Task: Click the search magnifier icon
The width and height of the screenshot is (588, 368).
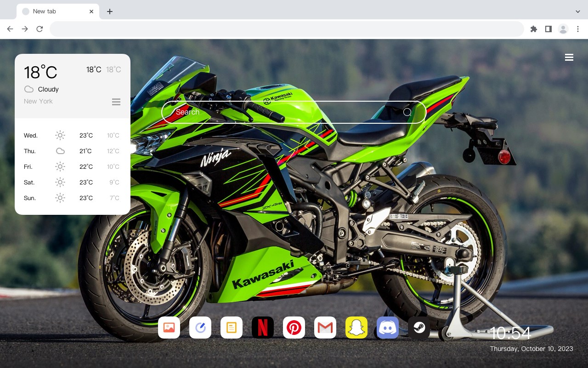Action: pos(407,112)
